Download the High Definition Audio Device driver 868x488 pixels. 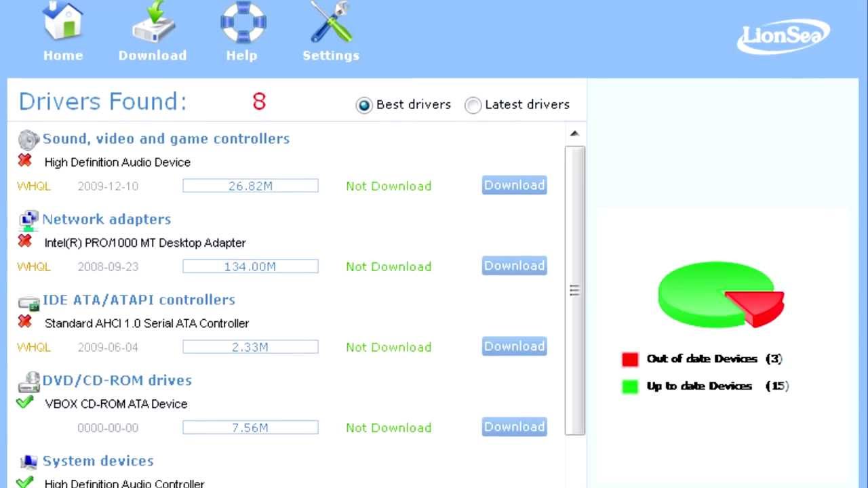[x=515, y=185]
